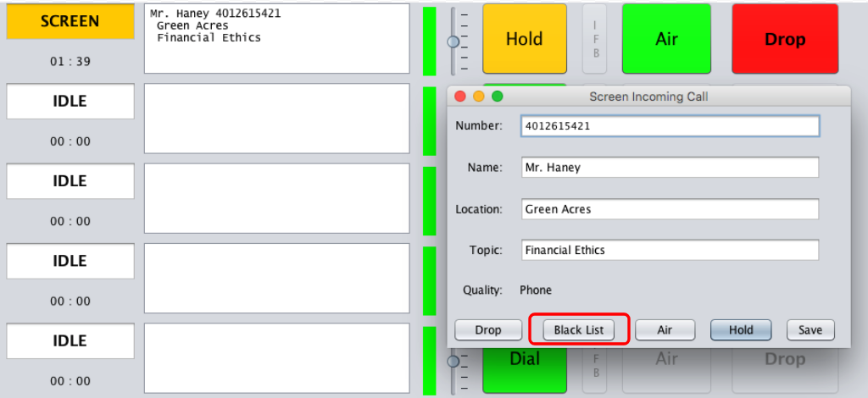Screen dimensions: 868x398
Task: Click the greyed-out Air button beside Dial
Action: (666, 370)
